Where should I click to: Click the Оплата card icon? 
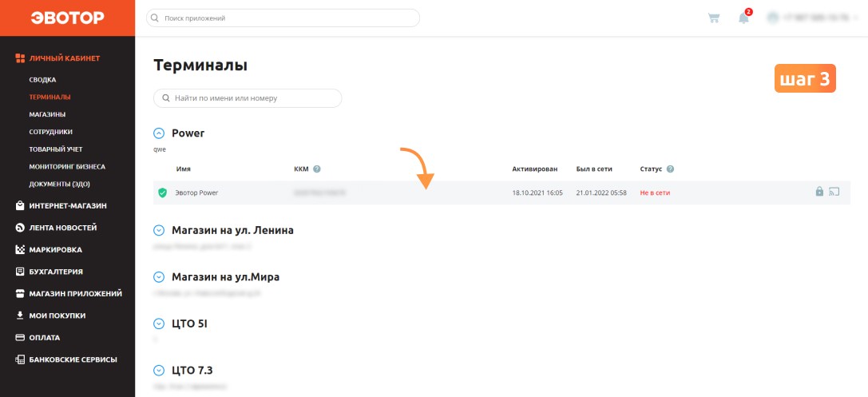point(20,338)
